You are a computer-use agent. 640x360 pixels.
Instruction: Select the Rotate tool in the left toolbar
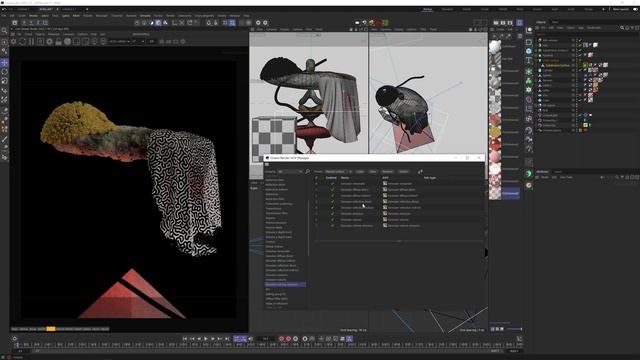(4, 71)
